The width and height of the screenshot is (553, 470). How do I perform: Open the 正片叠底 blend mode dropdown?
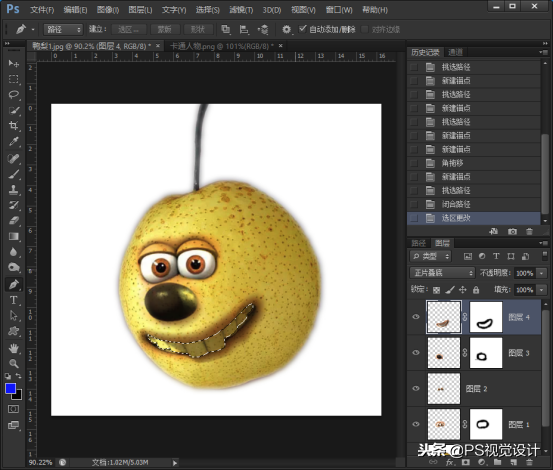(x=442, y=273)
